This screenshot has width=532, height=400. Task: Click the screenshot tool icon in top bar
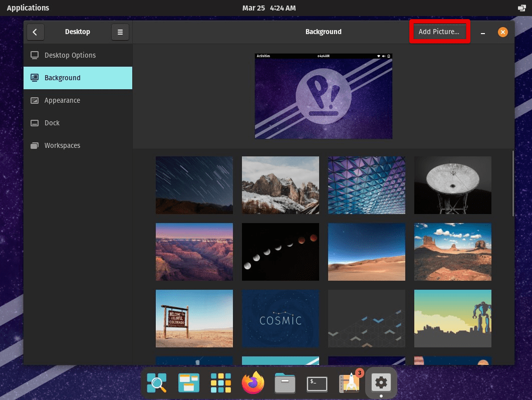click(521, 8)
